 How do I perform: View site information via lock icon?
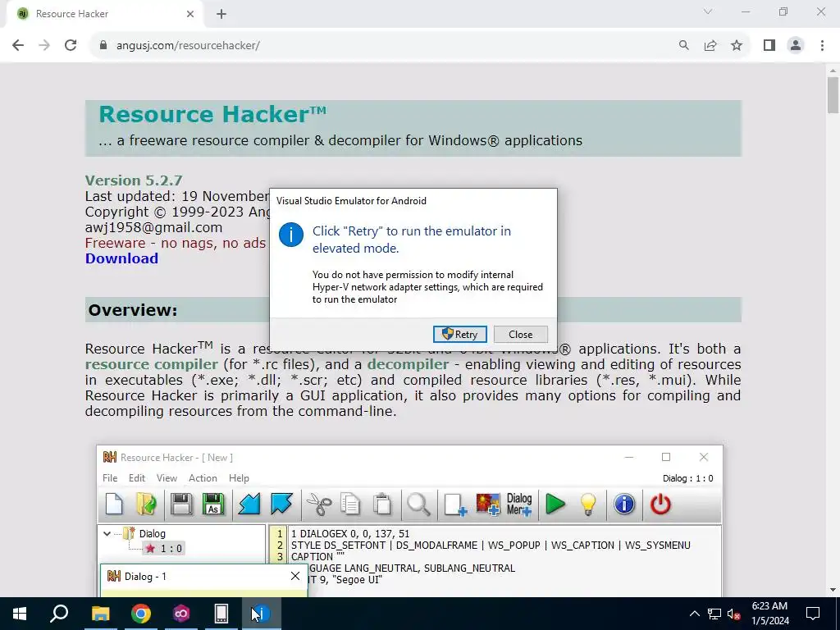click(x=103, y=46)
